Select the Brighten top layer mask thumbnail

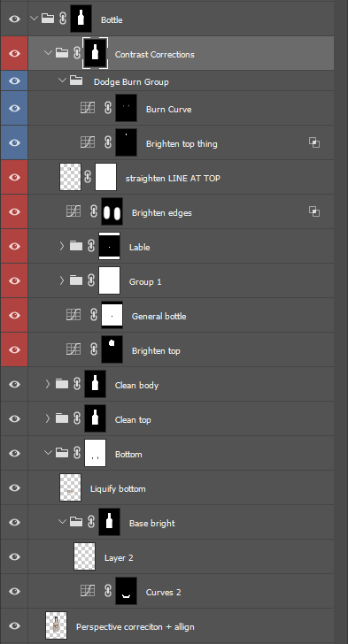click(112, 349)
